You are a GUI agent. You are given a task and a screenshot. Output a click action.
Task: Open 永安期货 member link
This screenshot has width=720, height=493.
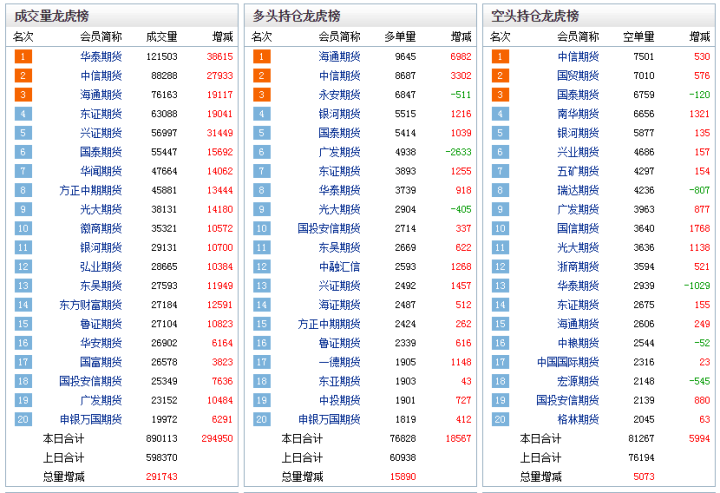pos(339,95)
